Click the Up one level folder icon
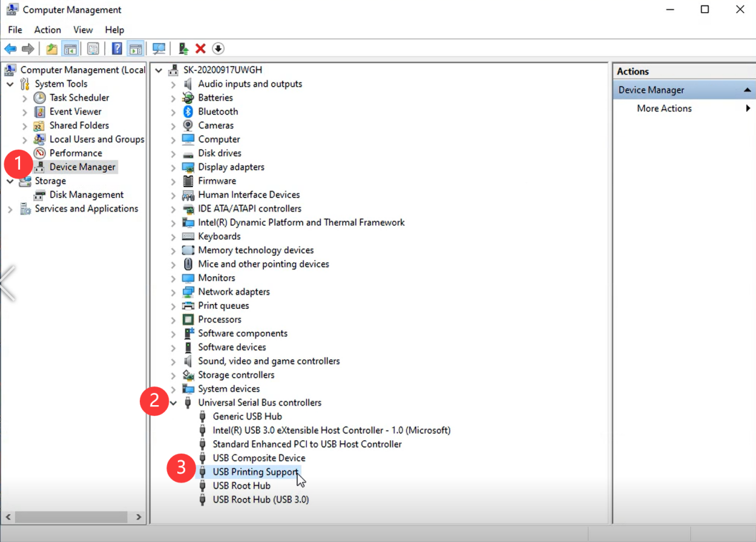The image size is (756, 542). [52, 48]
